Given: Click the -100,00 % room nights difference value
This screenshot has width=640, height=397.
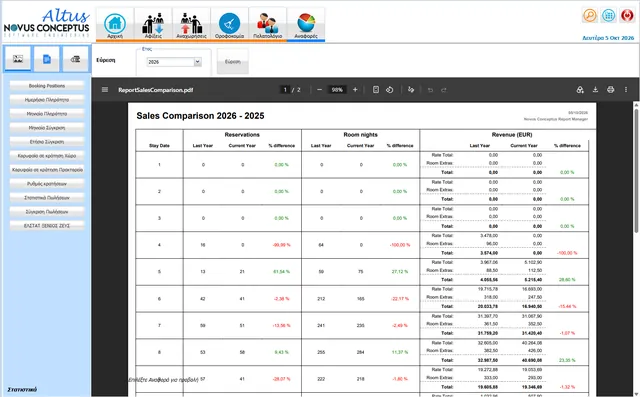Looking at the screenshot, I should point(400,245).
